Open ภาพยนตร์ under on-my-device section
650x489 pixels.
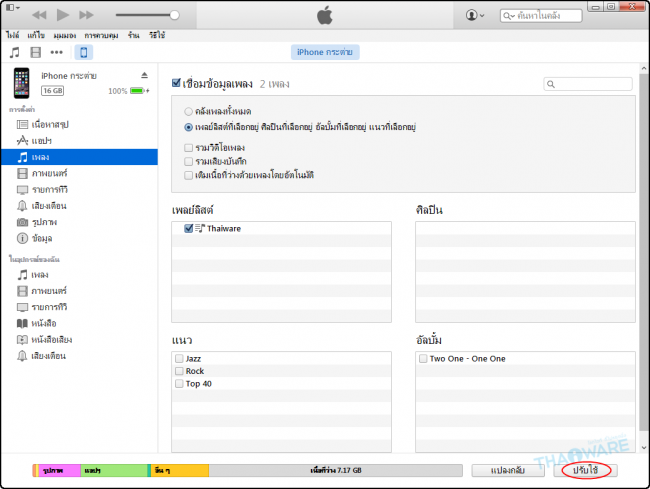tap(79, 291)
